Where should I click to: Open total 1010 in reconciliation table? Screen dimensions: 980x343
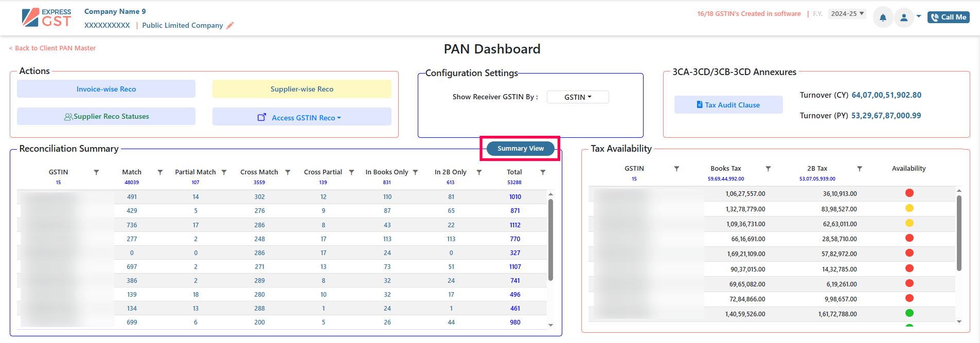515,197
